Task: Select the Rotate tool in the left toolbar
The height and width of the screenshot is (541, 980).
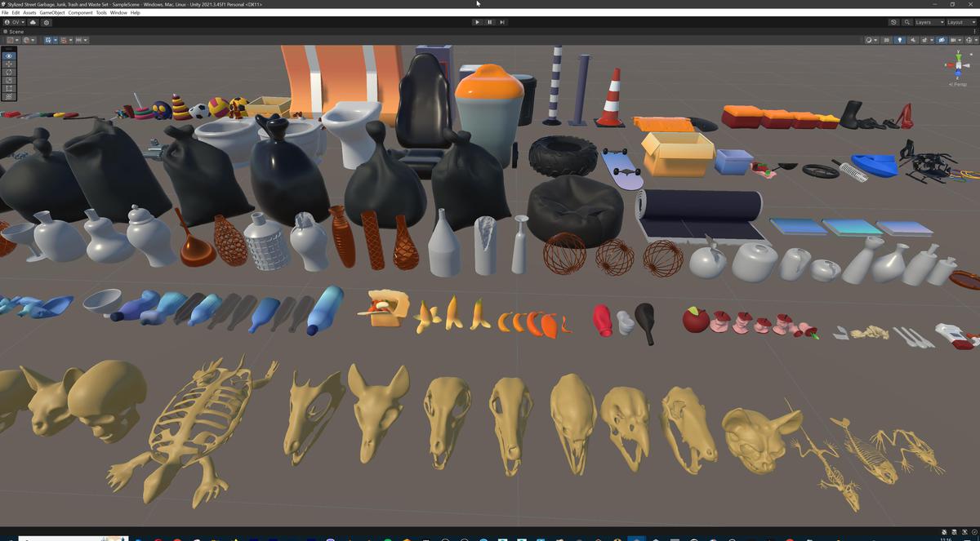Action: (8, 72)
